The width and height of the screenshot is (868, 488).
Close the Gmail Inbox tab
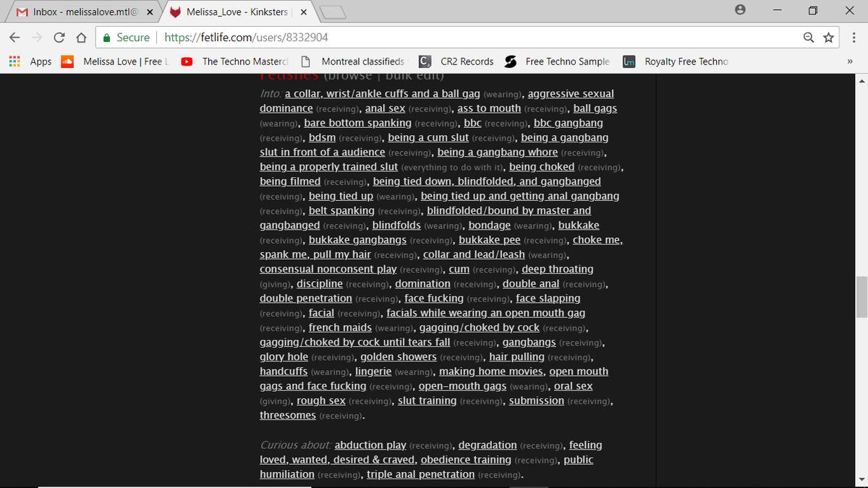(150, 12)
